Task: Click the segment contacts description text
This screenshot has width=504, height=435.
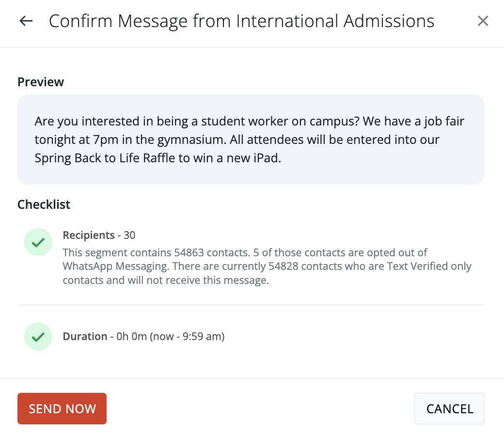Action: click(x=267, y=266)
